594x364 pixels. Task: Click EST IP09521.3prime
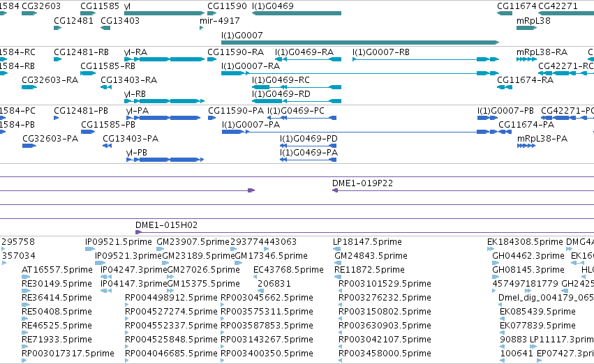coord(128,256)
